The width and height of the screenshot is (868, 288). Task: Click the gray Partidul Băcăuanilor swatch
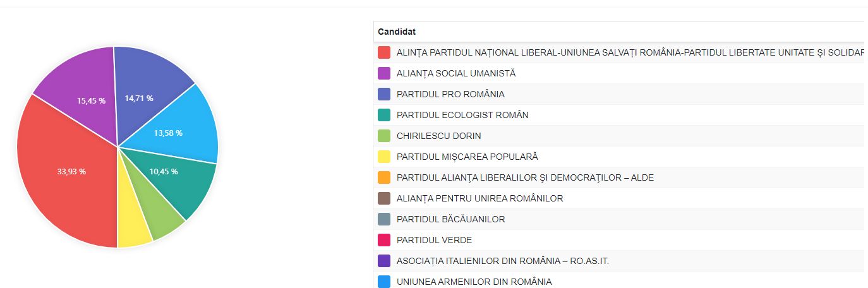pyautogui.click(x=383, y=219)
